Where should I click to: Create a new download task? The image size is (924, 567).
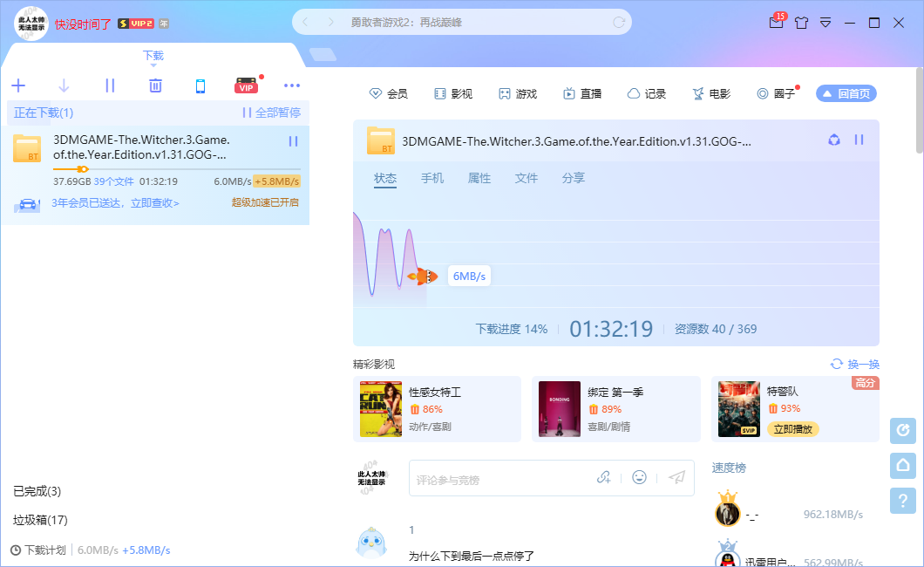coord(18,86)
